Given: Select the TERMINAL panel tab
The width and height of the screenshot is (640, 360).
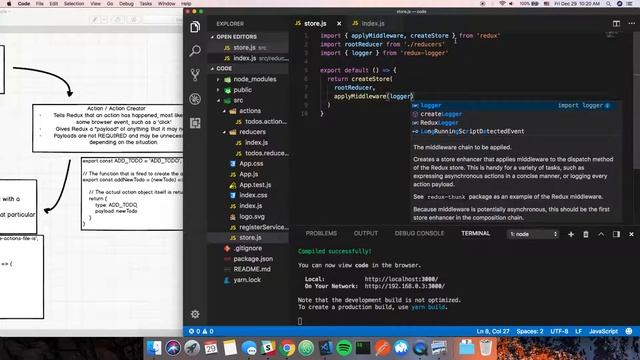Looking at the screenshot, I should tap(476, 233).
